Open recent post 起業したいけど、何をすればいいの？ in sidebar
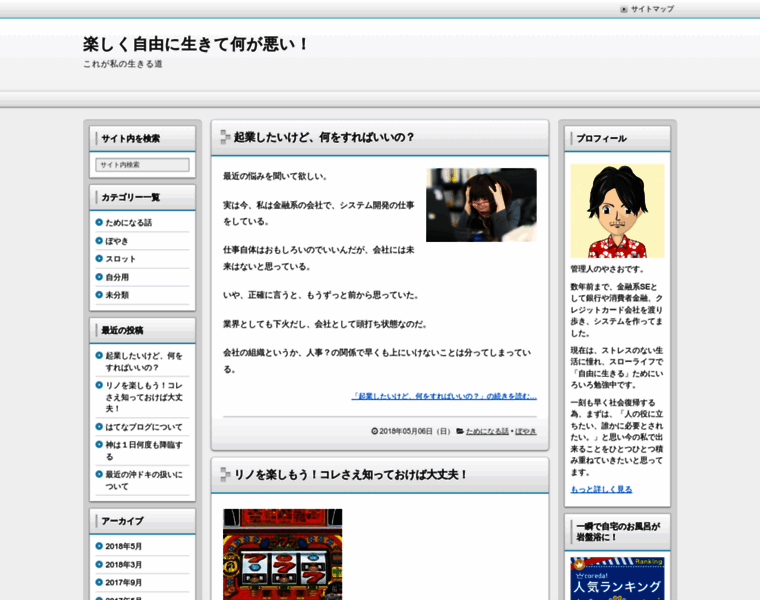This screenshot has width=760, height=600. click(x=144, y=362)
